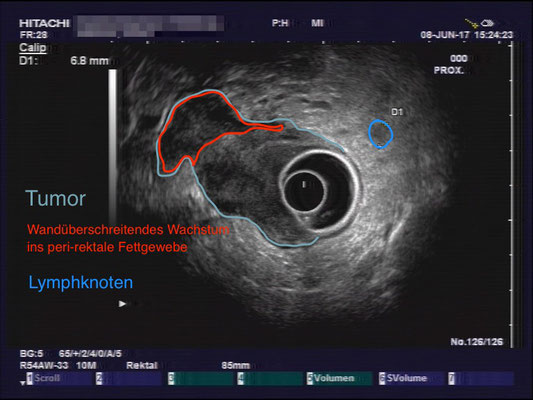The image size is (533, 400).
Task: Click the R54AW-33 probe model text
Action: pyautogui.click(x=44, y=365)
